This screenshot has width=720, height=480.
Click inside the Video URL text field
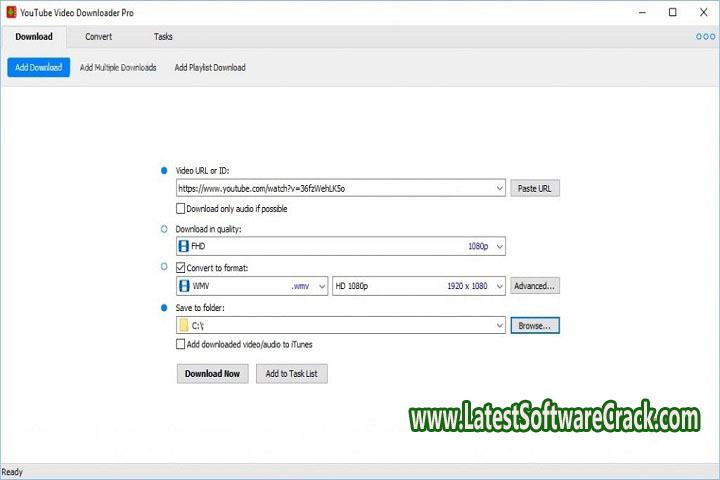330,188
